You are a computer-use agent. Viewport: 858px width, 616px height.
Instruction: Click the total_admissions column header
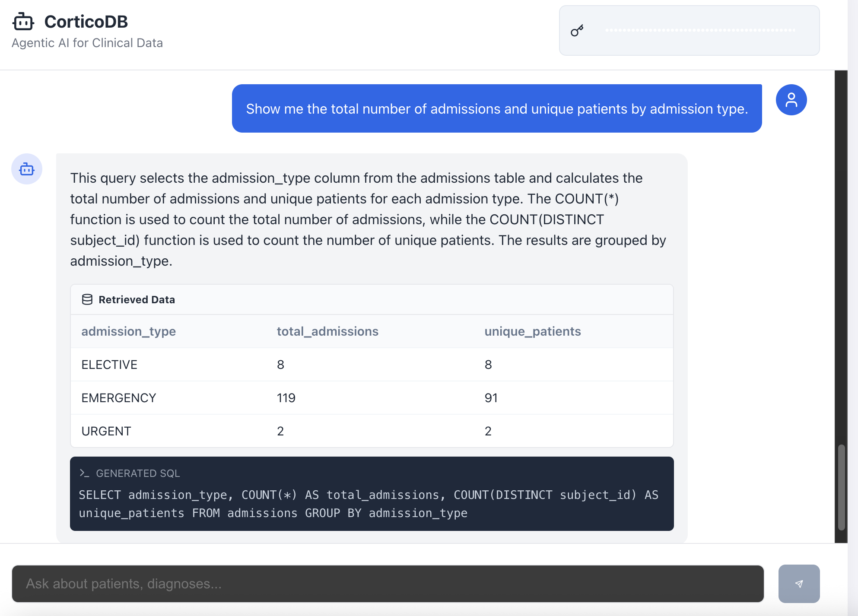pyautogui.click(x=327, y=331)
